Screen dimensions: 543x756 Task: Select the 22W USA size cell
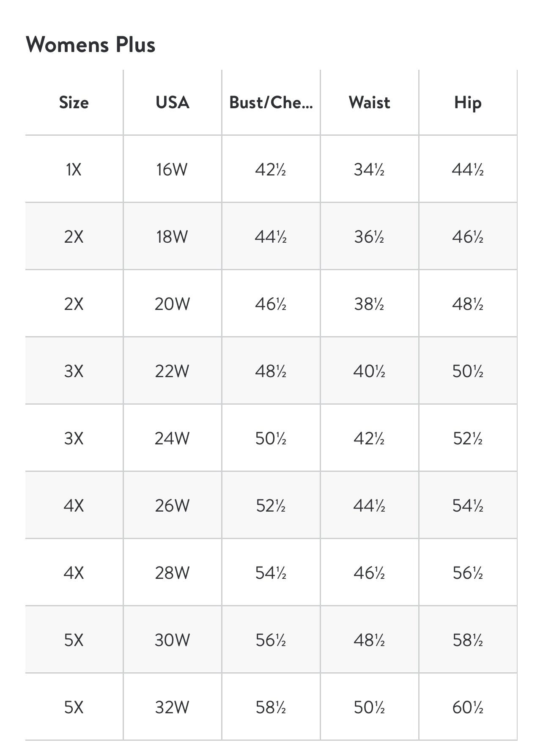172,371
